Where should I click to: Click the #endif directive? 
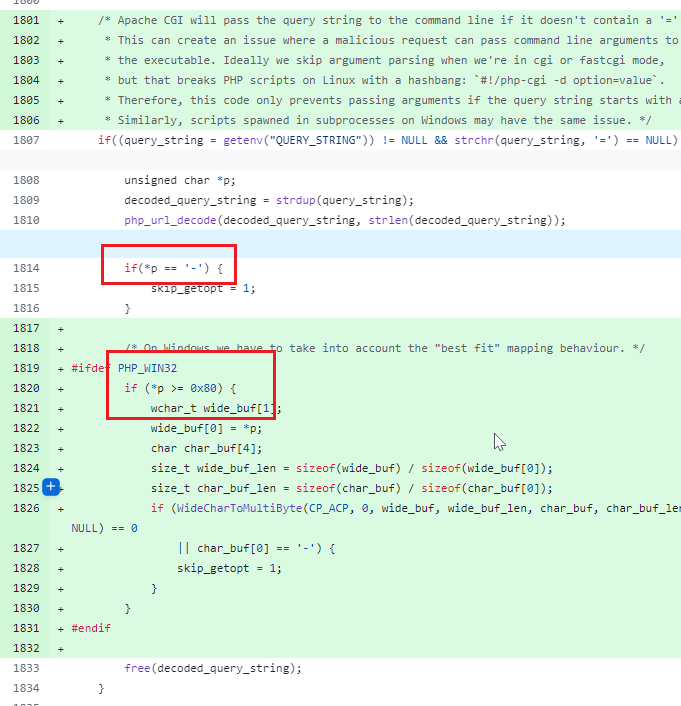tap(91, 628)
